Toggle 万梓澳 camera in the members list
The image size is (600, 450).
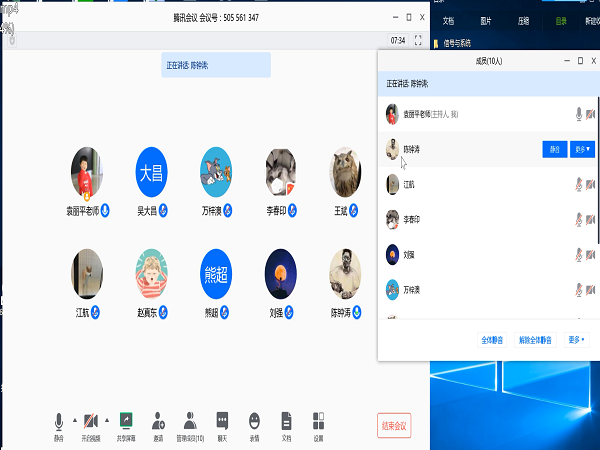click(x=590, y=290)
